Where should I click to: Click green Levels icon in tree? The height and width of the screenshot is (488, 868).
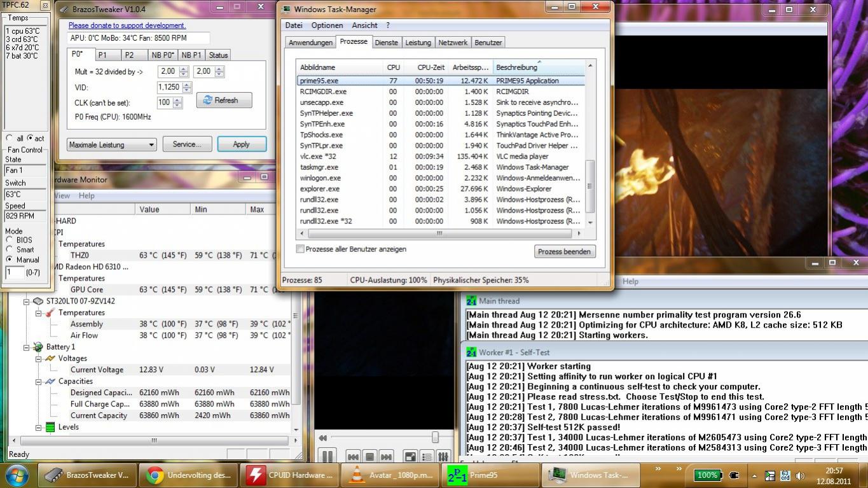click(50, 427)
